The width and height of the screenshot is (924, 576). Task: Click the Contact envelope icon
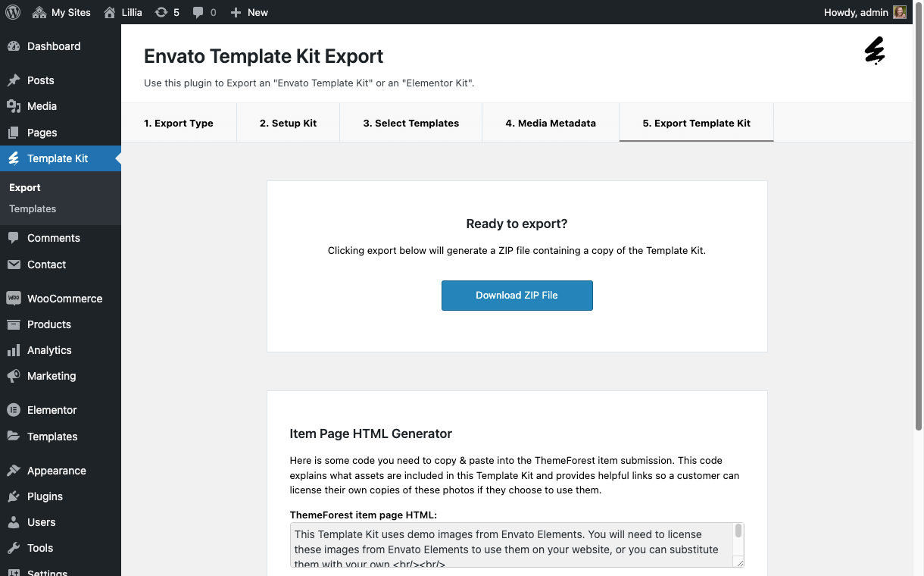pos(14,265)
